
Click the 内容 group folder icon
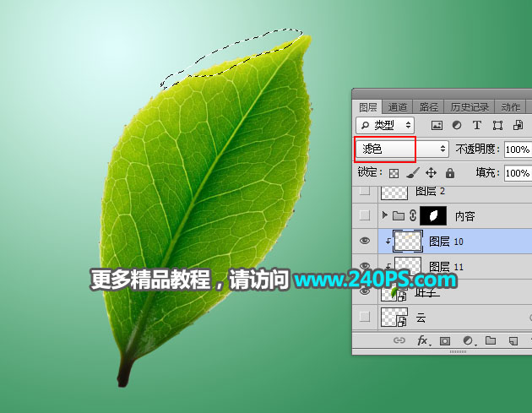coord(399,216)
